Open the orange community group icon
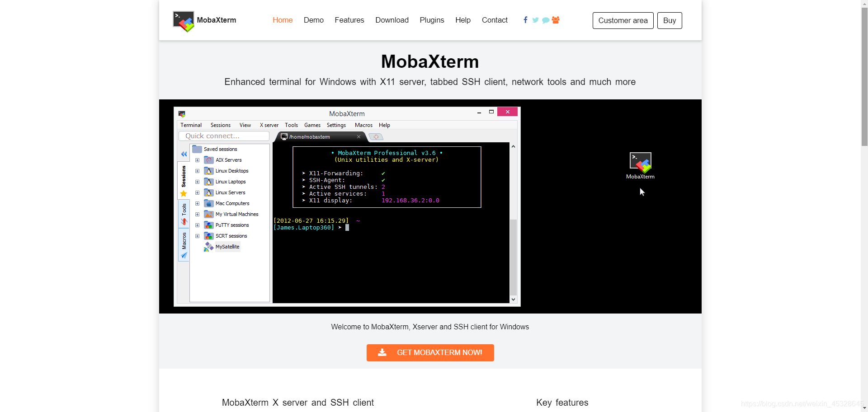Image resolution: width=868 pixels, height=412 pixels. 556,20
